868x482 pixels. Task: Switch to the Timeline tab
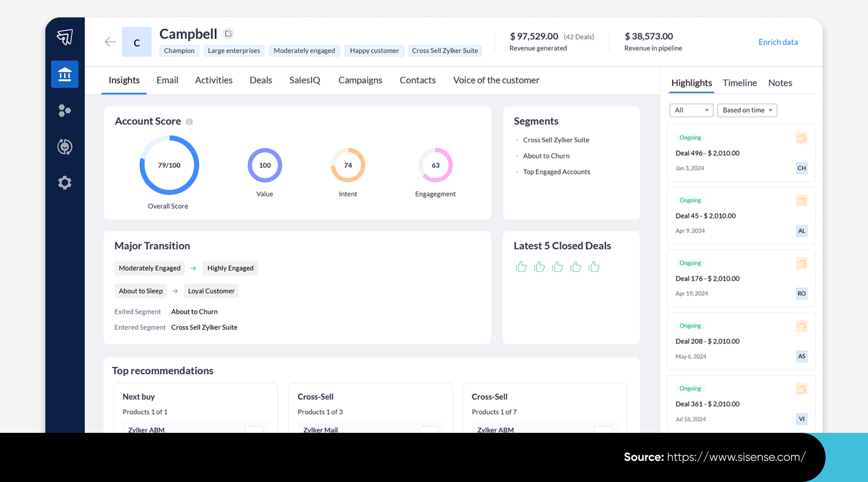[739, 82]
